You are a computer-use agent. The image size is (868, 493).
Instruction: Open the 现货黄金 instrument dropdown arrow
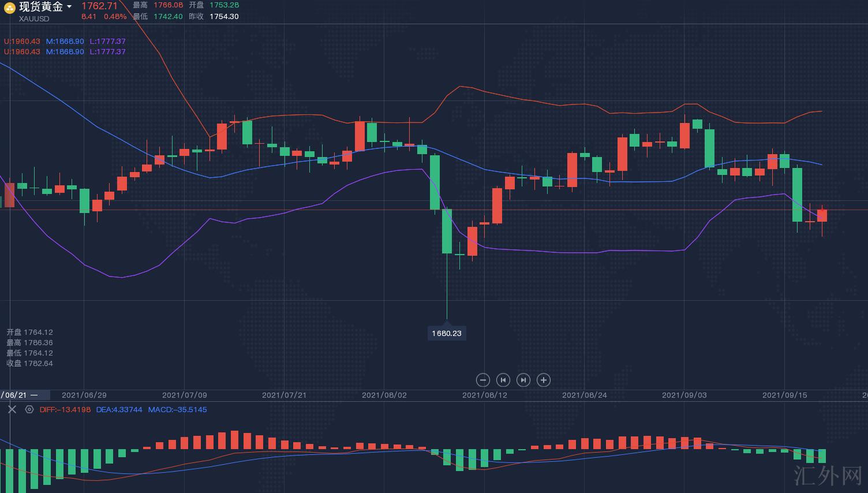click(x=69, y=7)
